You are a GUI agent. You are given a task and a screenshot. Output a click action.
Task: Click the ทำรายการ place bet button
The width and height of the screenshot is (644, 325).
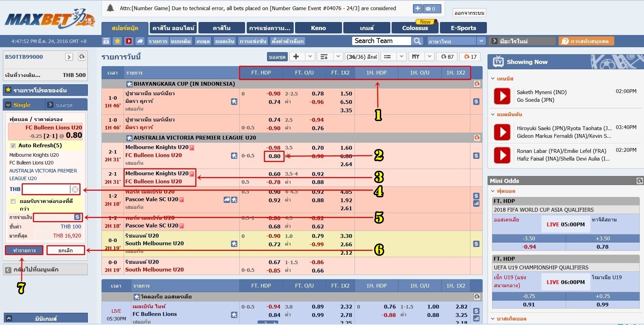click(x=24, y=250)
